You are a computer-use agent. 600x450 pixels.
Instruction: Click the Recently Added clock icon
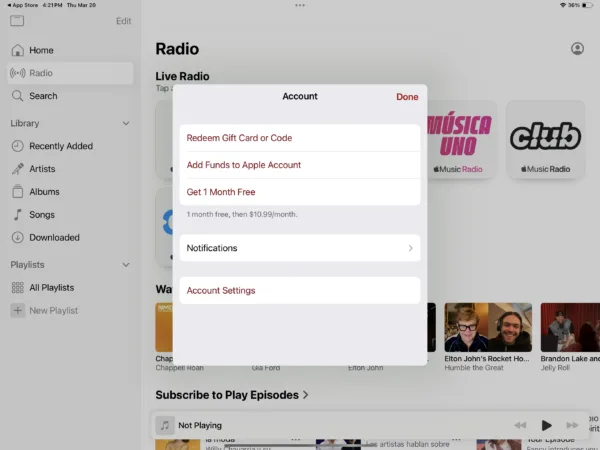tap(17, 146)
